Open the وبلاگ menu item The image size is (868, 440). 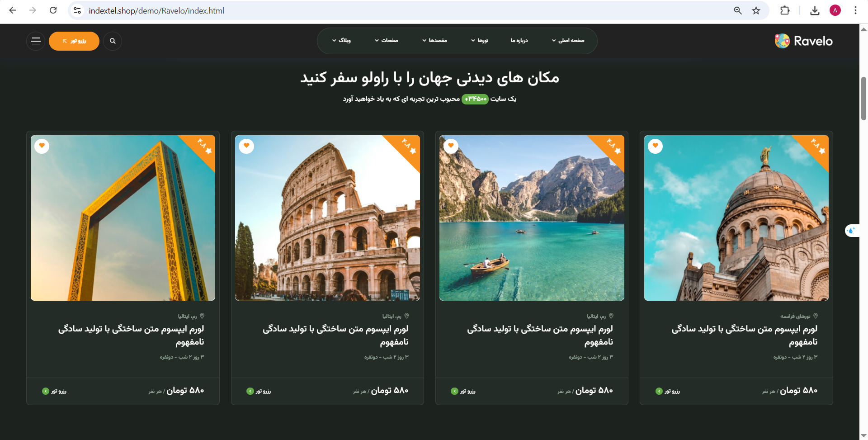point(341,41)
